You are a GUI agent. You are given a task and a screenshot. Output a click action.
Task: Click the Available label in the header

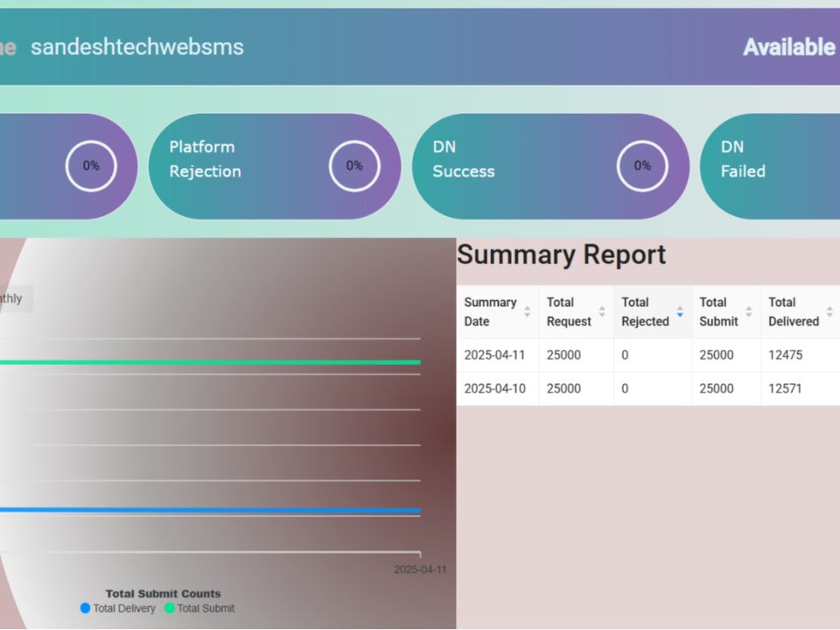(x=789, y=47)
